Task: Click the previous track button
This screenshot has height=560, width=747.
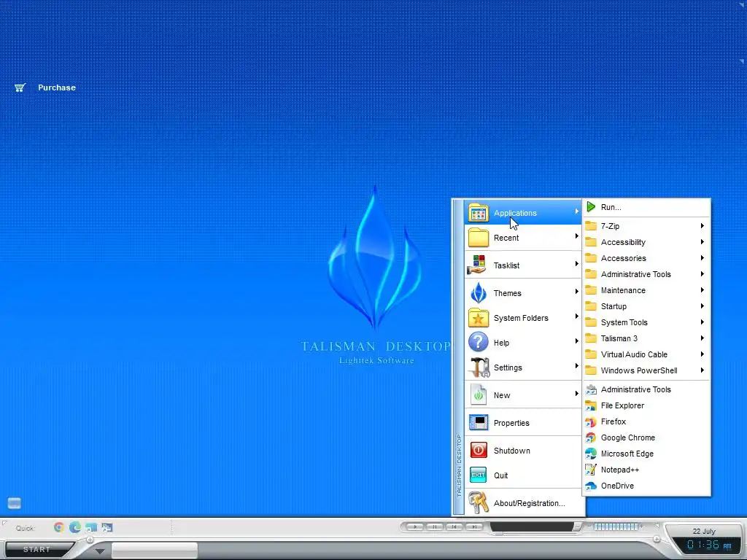Action: click(x=454, y=526)
